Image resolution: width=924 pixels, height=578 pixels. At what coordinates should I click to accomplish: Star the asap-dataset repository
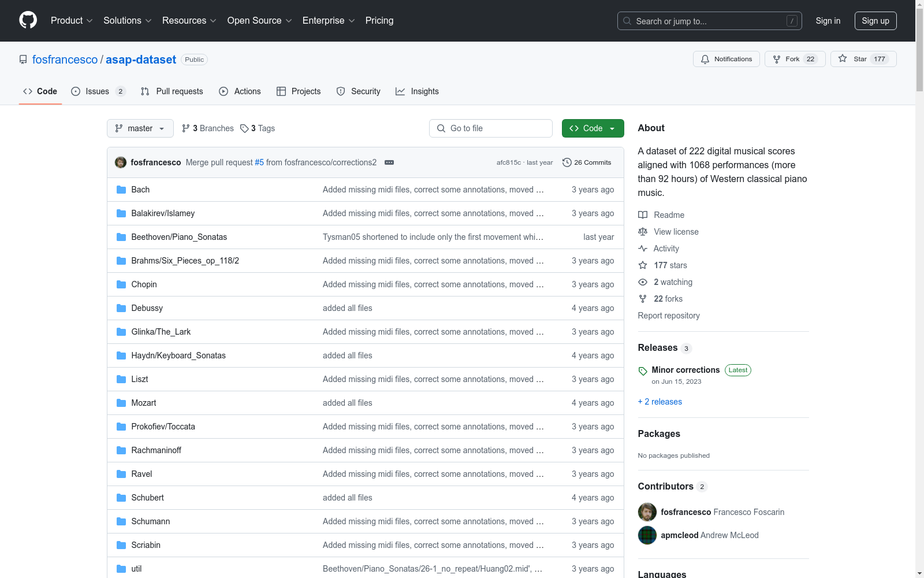[863, 59]
